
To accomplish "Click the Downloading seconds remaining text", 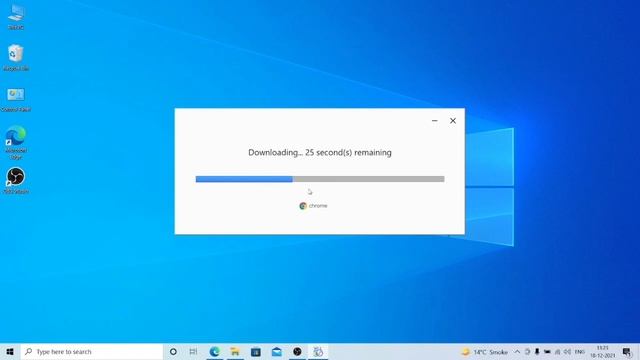I will [x=320, y=152].
